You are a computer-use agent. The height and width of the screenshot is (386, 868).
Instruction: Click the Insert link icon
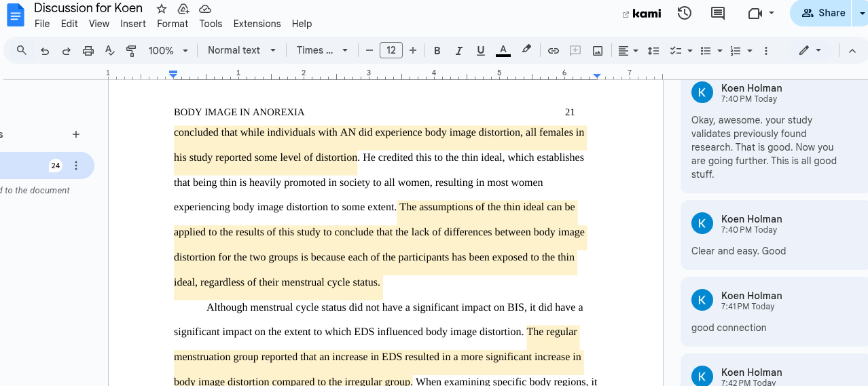pos(554,51)
